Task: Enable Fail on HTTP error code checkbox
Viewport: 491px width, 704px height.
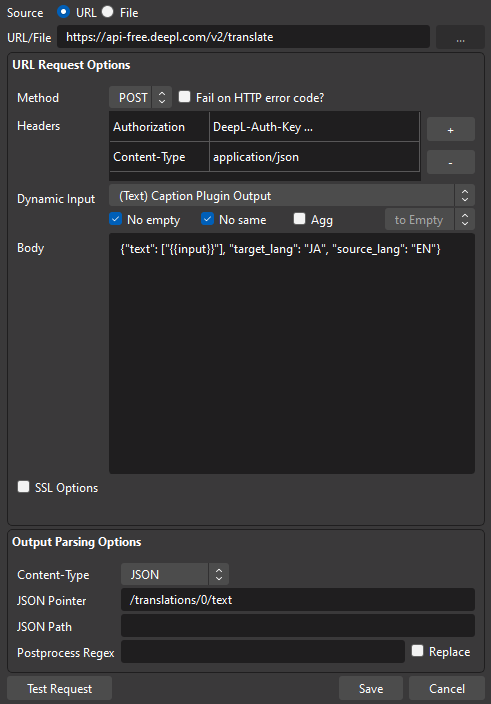Action: click(x=184, y=97)
